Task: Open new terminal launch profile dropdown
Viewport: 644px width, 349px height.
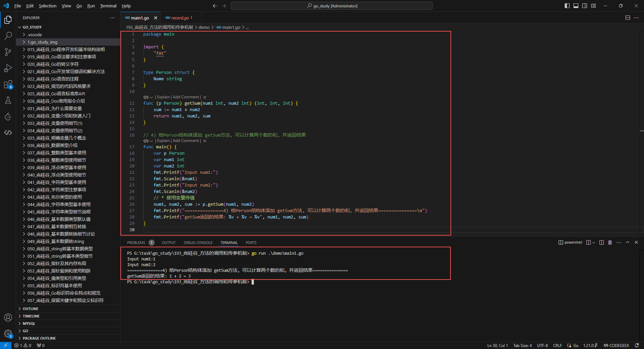Action: tap(594, 242)
